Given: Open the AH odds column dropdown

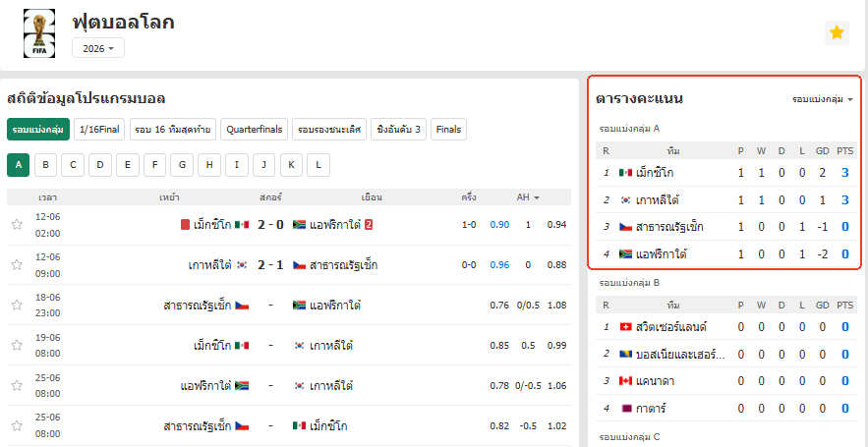Looking at the screenshot, I should pos(528,196).
